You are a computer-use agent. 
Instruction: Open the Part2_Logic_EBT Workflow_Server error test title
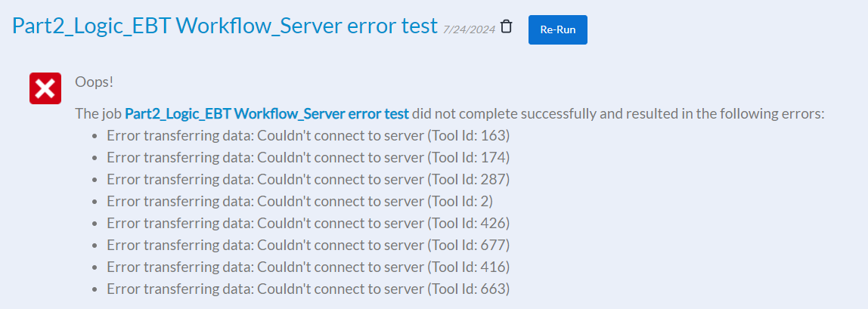click(225, 26)
